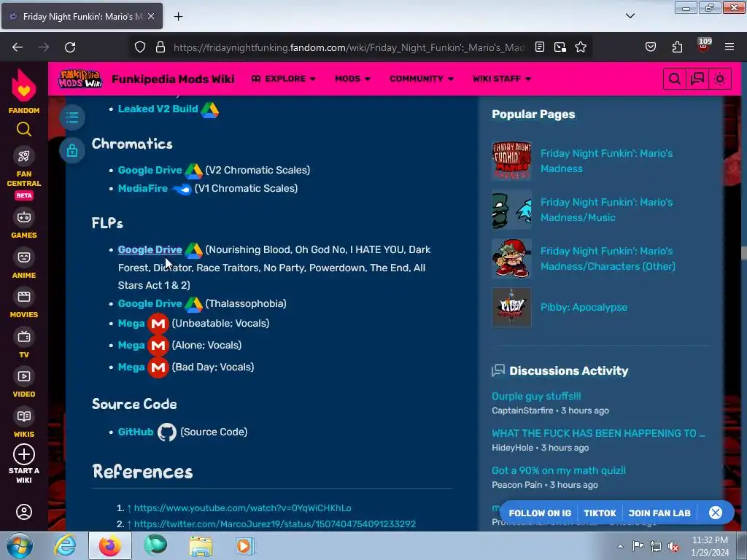
Task: Open the user profile avatar icon
Action: pos(24,512)
